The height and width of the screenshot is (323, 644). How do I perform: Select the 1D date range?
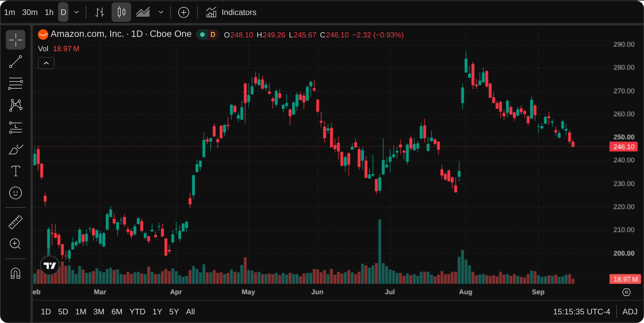point(46,311)
